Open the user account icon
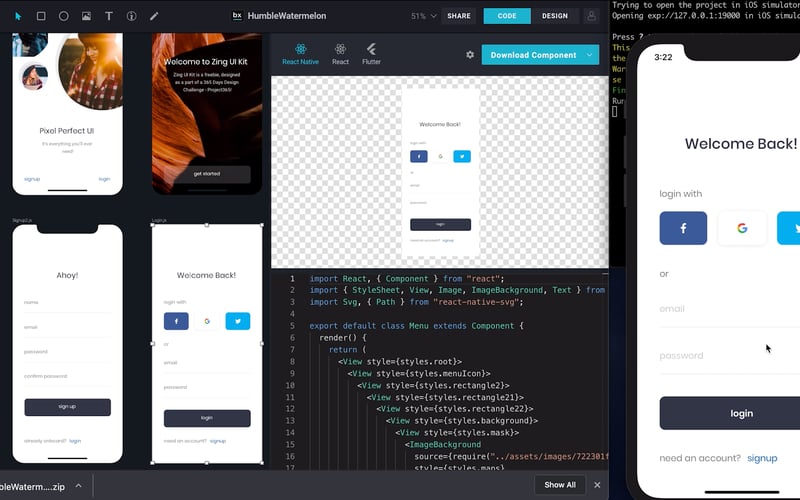 tap(591, 16)
